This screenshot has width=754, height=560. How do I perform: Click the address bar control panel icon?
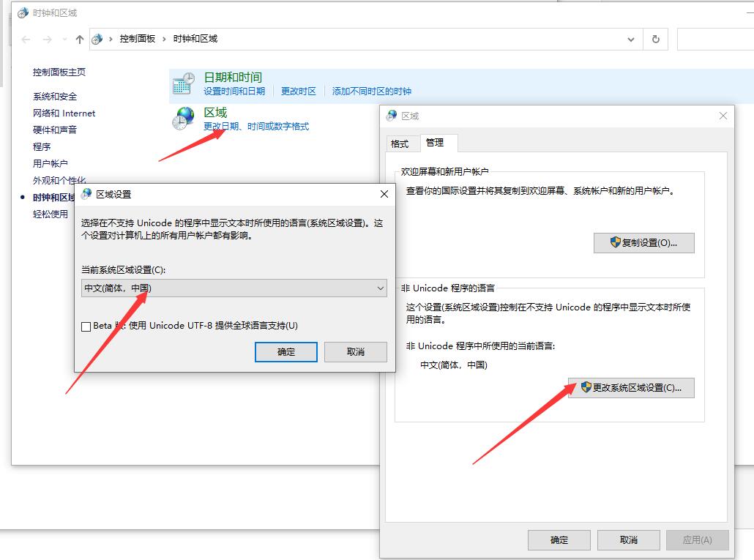pyautogui.click(x=97, y=39)
